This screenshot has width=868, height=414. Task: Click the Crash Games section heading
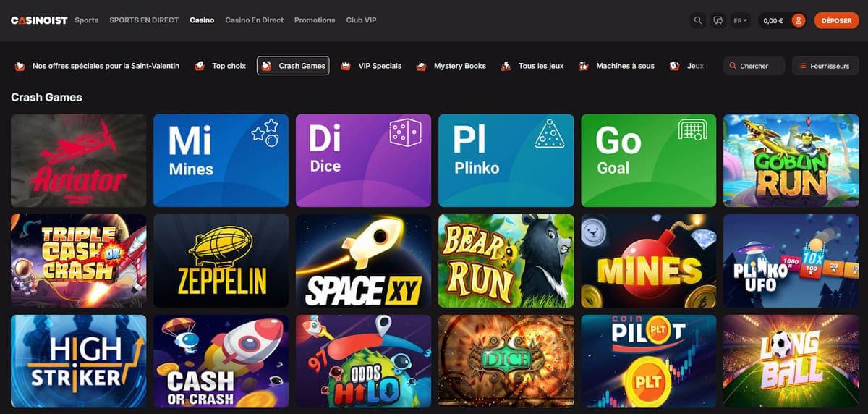coord(46,97)
